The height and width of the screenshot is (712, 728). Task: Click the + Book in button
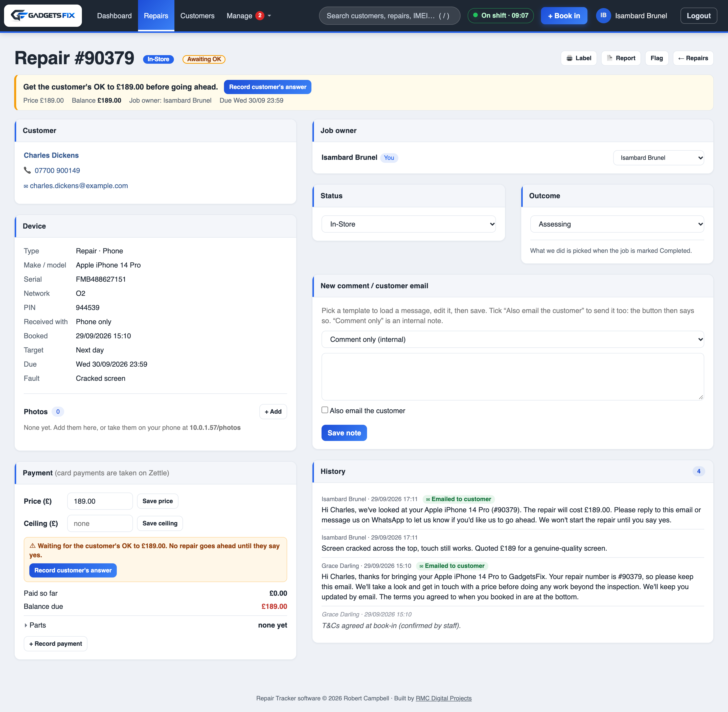point(564,16)
